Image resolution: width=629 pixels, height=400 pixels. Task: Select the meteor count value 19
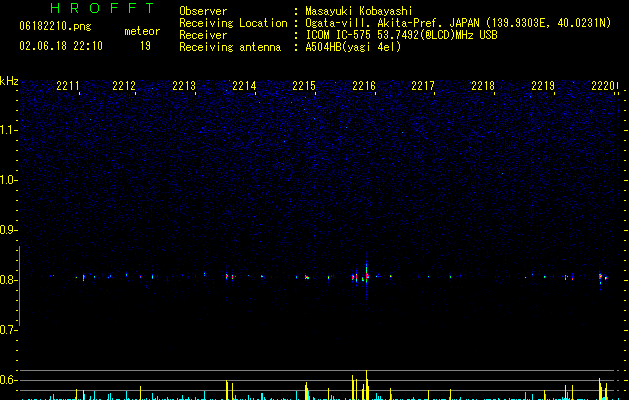coord(145,46)
